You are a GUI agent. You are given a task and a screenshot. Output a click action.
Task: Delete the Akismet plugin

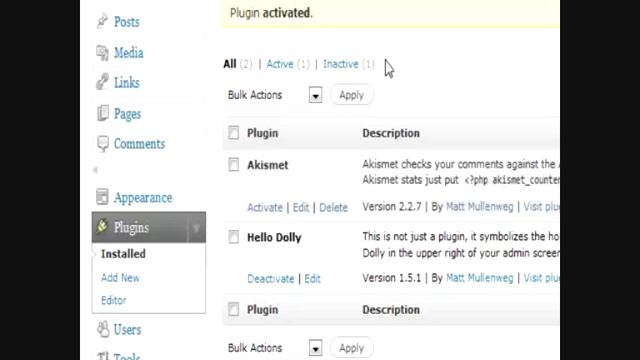click(333, 207)
